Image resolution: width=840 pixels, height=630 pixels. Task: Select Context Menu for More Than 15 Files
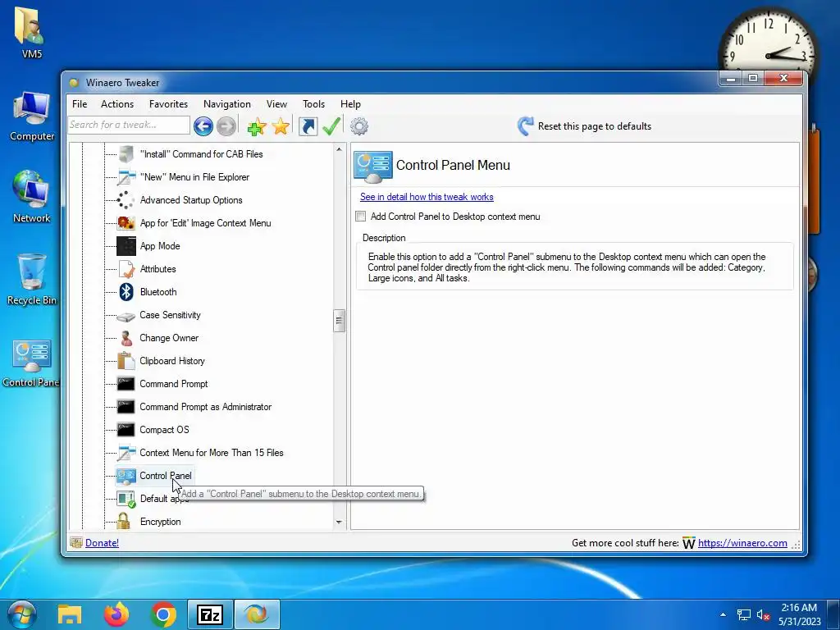point(212,453)
